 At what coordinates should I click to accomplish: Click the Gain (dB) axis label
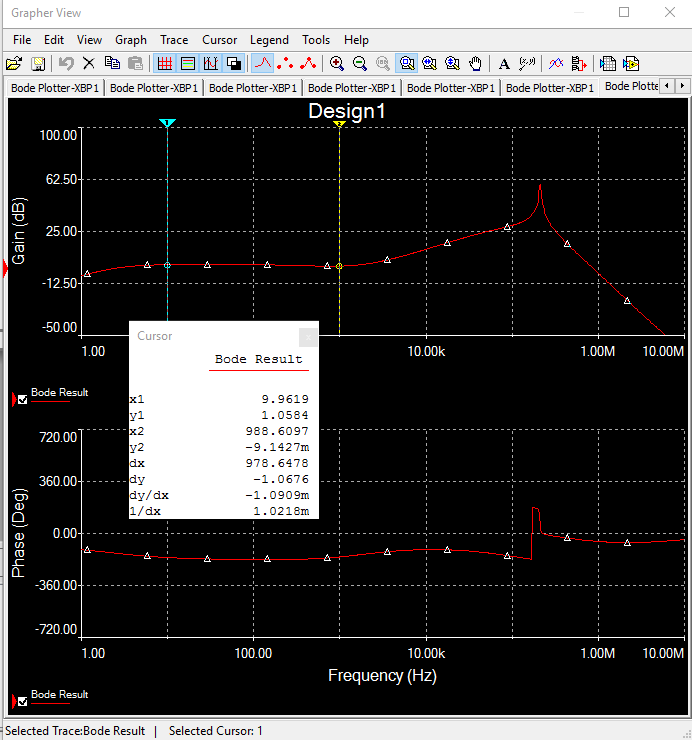point(19,231)
